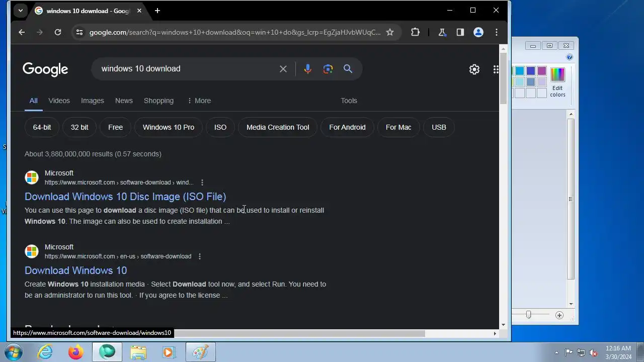Open Windows Media Player from taskbar

169,352
